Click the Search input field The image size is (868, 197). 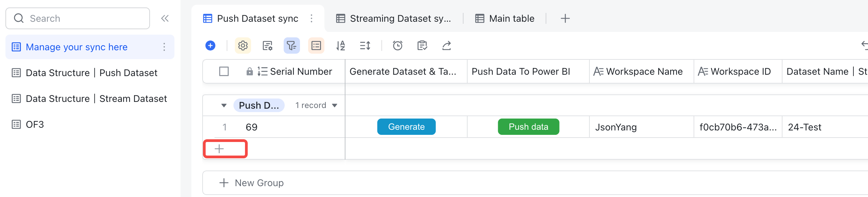pos(81,18)
